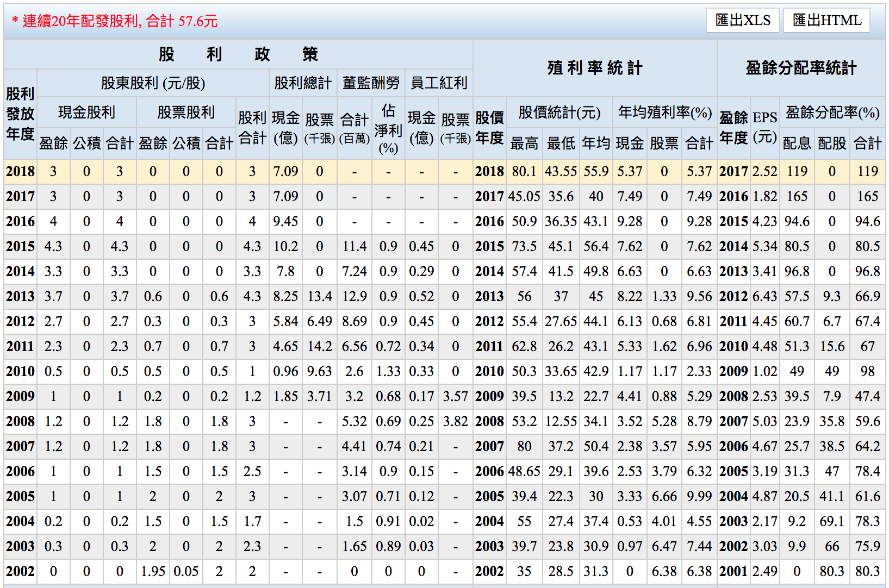Click the red 連續20年配發股利 notice text
The height and width of the screenshot is (588, 889).
click(115, 21)
